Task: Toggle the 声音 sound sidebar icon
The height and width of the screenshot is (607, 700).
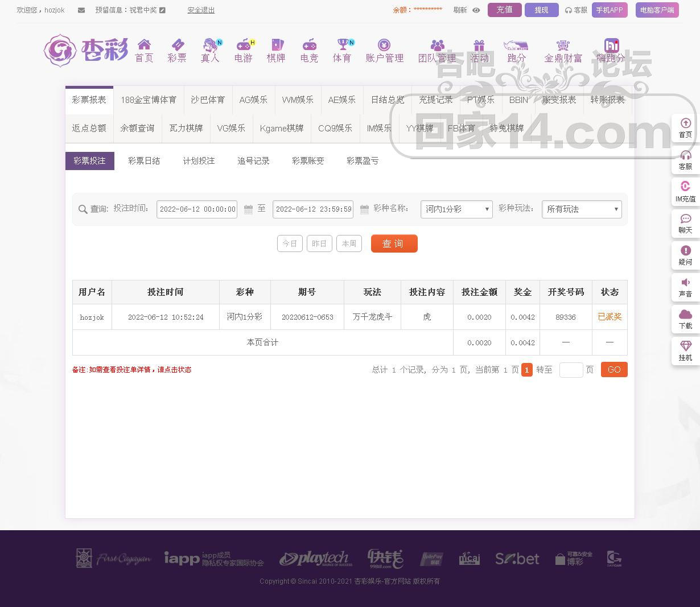Action: point(685,283)
